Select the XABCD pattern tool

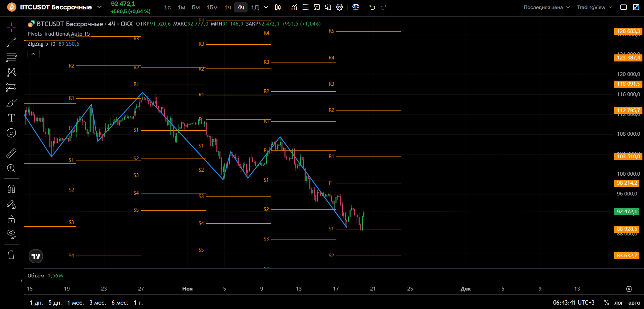click(11, 72)
